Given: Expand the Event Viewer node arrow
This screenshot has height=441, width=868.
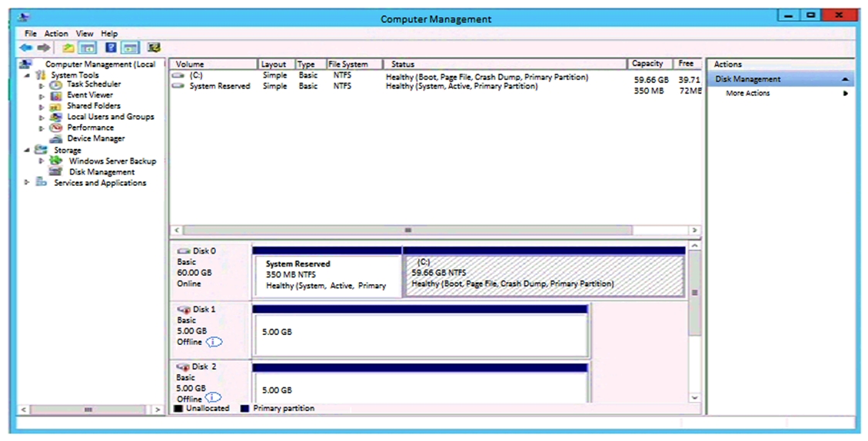Looking at the screenshot, I should (42, 96).
